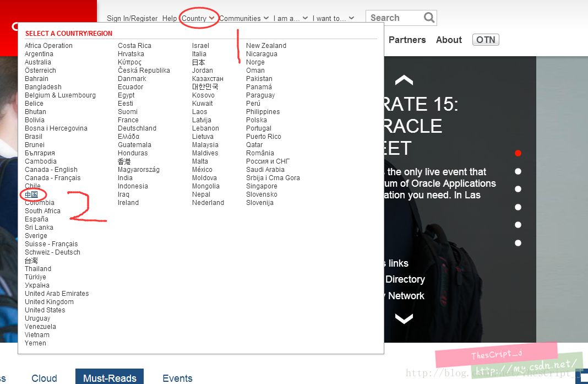Select the second carousel dot
The image size is (588, 384).
(518, 171)
